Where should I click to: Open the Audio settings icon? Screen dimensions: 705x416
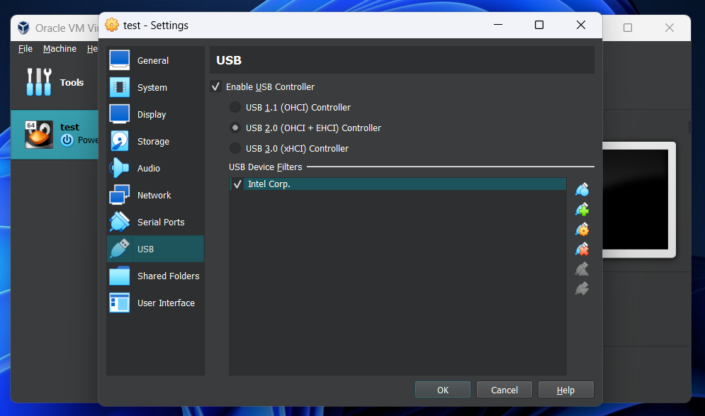120,168
